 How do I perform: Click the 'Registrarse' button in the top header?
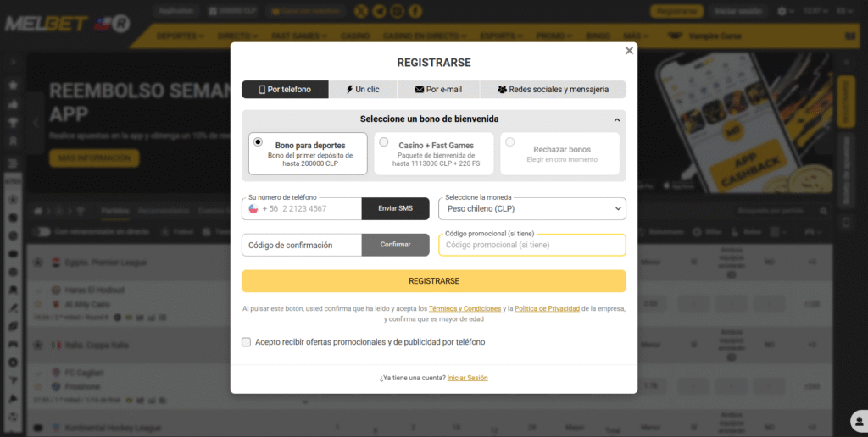(x=676, y=11)
